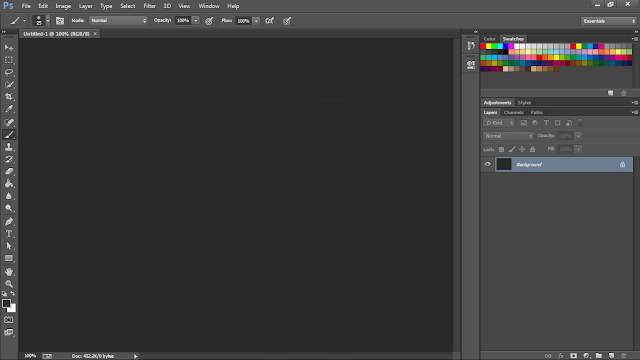The image size is (640, 360).
Task: Select the Blur tool
Action: point(9,196)
